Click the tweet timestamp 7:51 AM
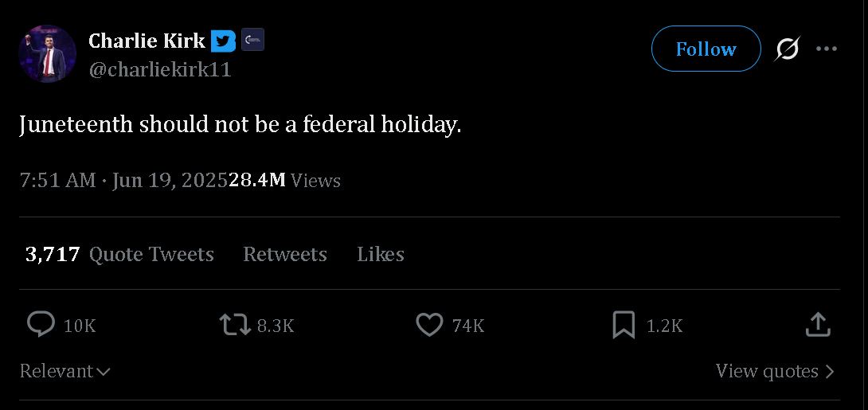 [x=57, y=181]
